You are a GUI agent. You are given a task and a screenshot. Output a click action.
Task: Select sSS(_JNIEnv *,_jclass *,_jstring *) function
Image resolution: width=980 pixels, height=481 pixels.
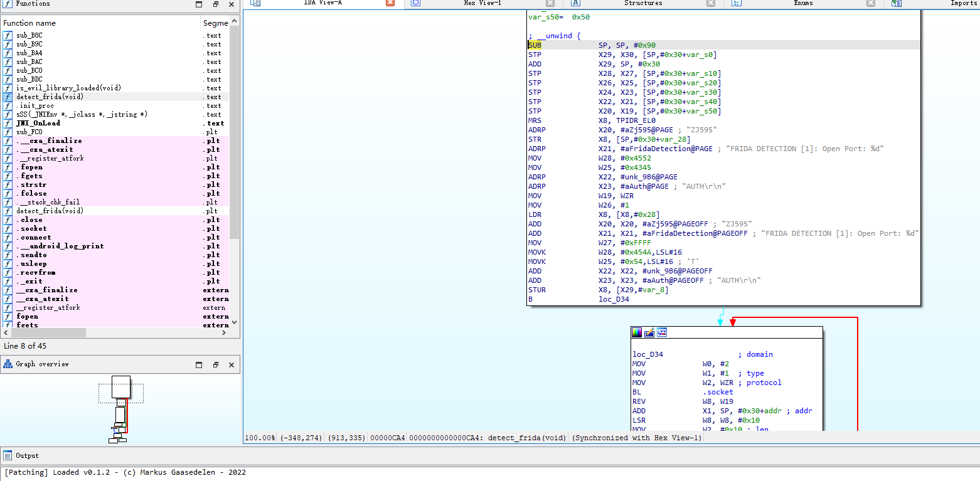(115, 114)
